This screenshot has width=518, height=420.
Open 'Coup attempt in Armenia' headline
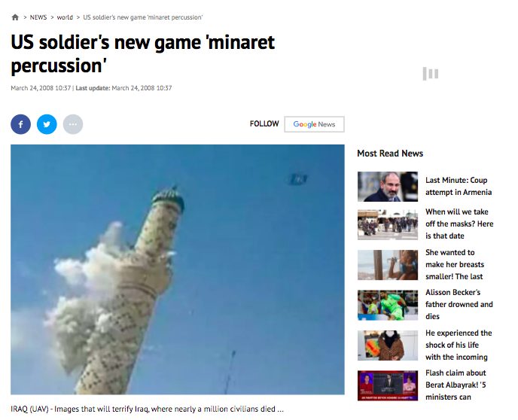tap(459, 186)
